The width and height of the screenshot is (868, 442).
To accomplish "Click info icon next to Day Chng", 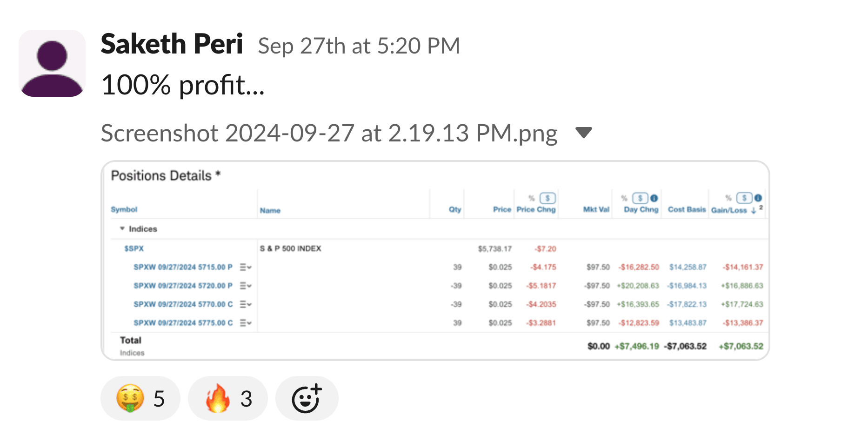I will coord(654,198).
